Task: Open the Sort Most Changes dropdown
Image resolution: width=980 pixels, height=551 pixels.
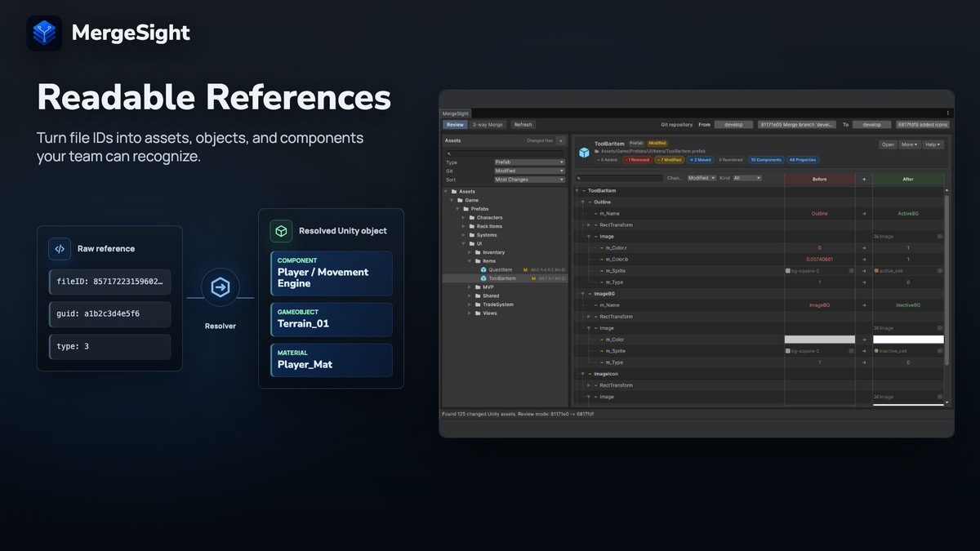Action: (x=529, y=180)
